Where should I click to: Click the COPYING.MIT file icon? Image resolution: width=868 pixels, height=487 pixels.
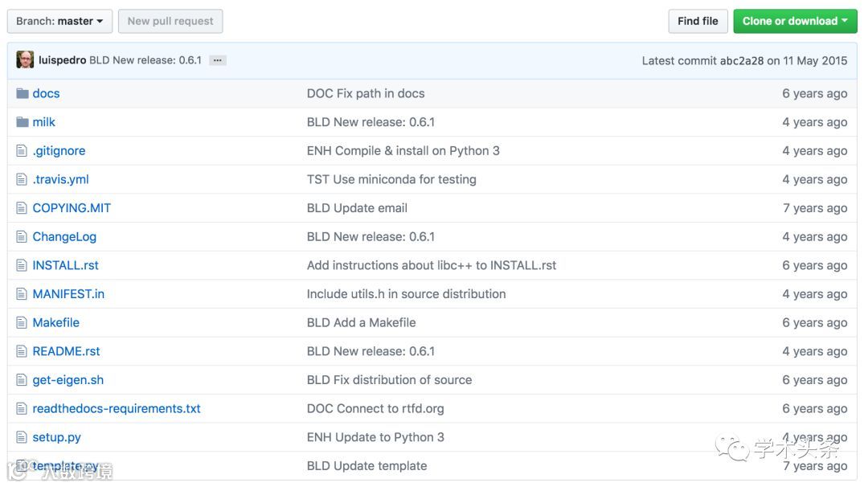click(22, 208)
